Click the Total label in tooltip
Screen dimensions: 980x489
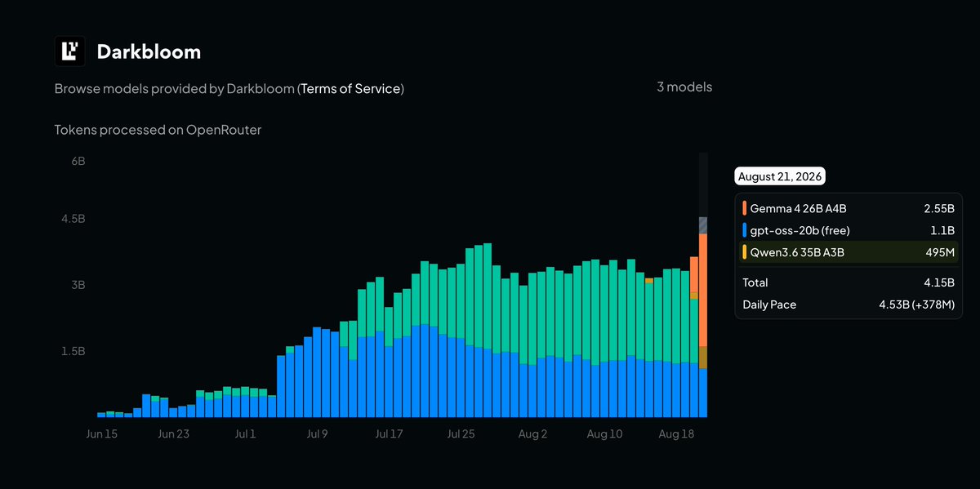pos(755,282)
